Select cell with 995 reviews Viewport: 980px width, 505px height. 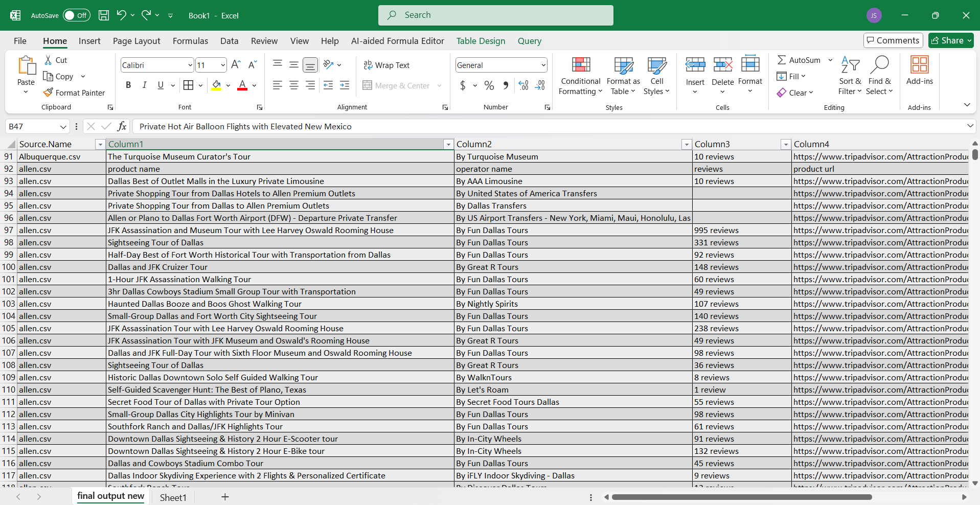click(x=742, y=231)
